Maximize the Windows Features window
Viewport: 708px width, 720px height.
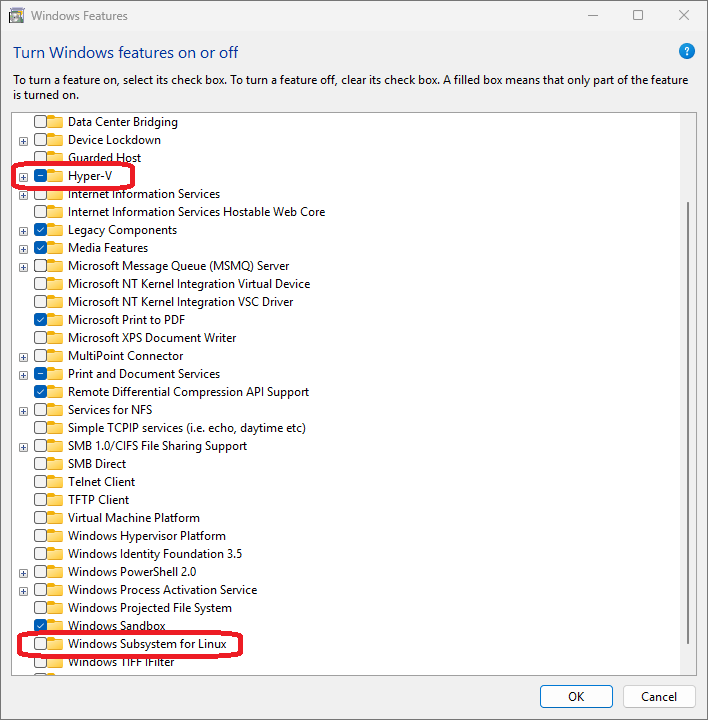coord(638,15)
